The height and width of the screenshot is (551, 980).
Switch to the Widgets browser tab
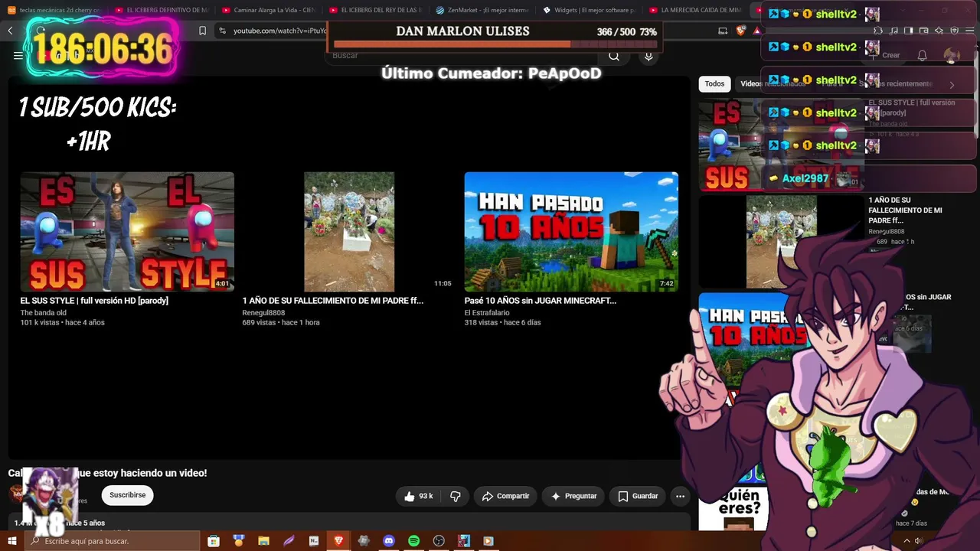tap(590, 10)
